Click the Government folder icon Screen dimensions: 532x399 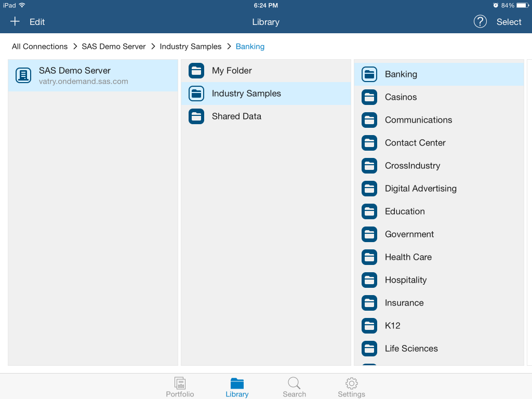pos(369,234)
